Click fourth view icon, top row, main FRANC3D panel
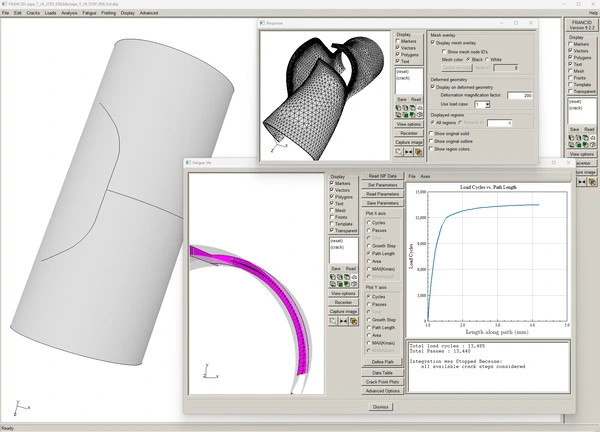 [x=592, y=138]
